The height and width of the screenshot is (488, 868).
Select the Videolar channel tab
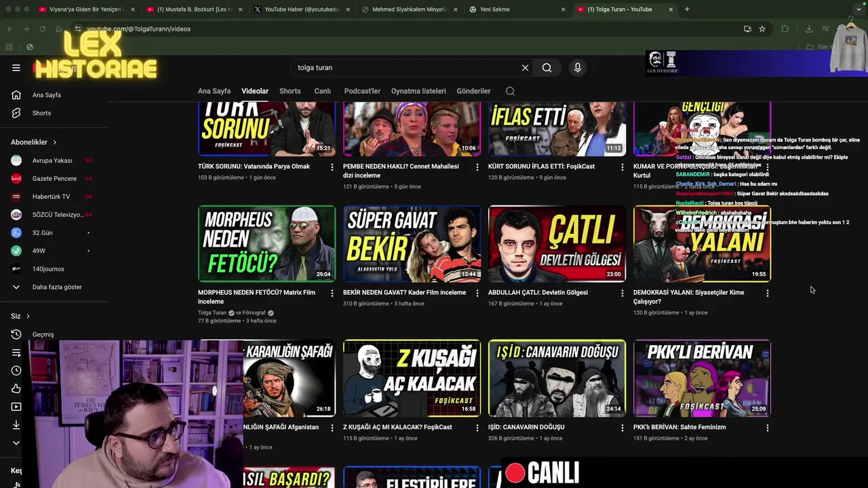[255, 91]
